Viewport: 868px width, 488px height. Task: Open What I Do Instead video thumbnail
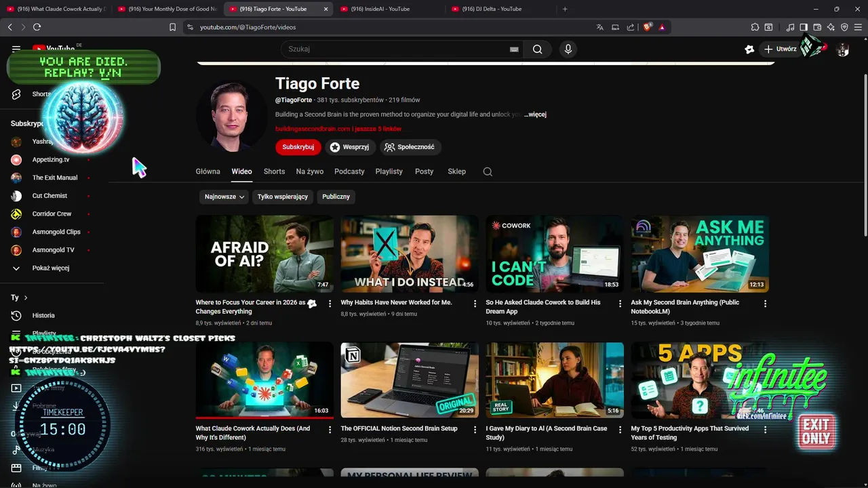(410, 254)
